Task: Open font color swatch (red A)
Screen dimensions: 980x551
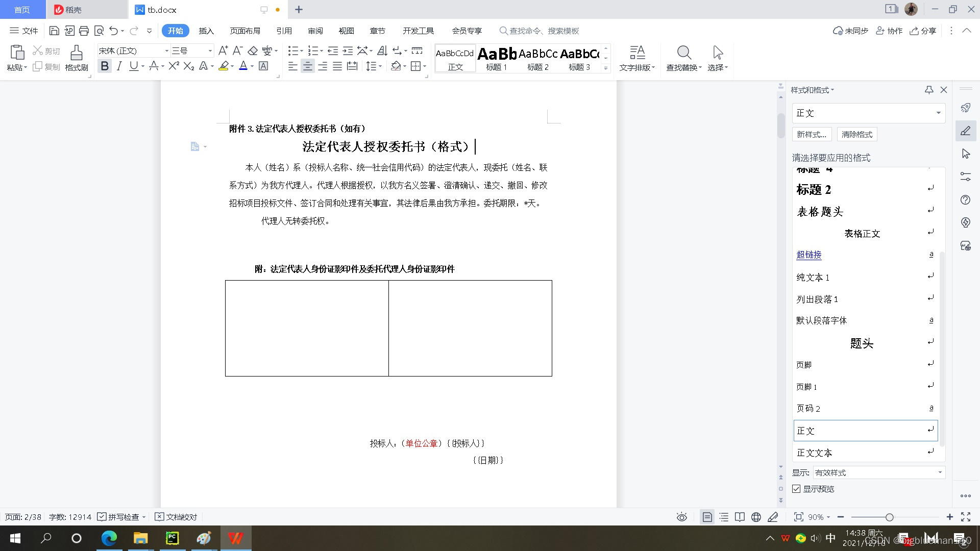Action: click(x=243, y=66)
